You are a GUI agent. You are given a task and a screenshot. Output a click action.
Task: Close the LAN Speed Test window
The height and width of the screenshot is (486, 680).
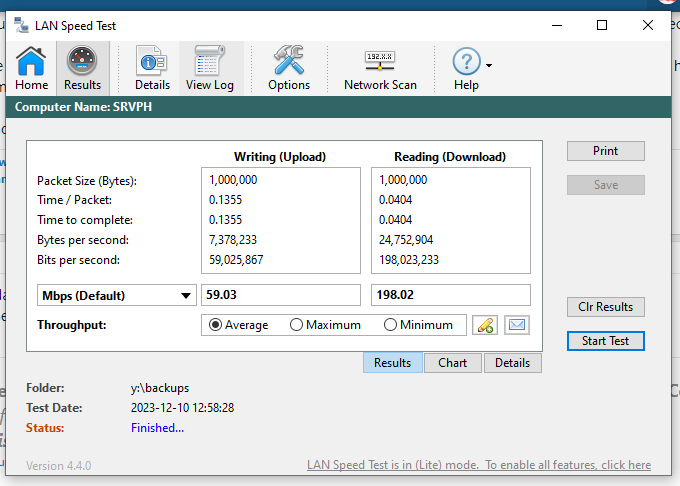point(648,26)
